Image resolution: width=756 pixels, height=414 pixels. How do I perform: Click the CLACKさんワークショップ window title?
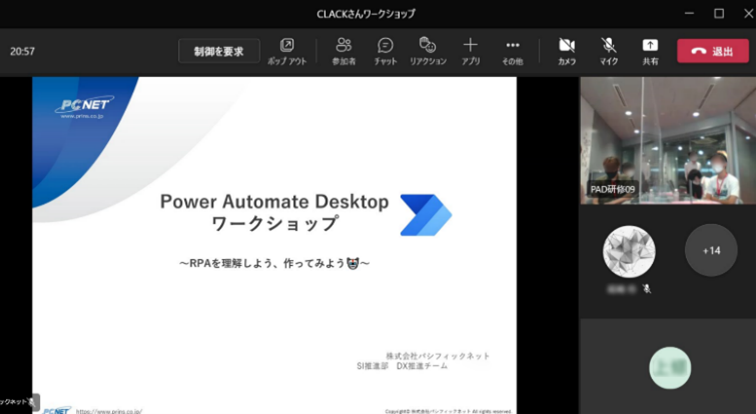pyautogui.click(x=366, y=14)
